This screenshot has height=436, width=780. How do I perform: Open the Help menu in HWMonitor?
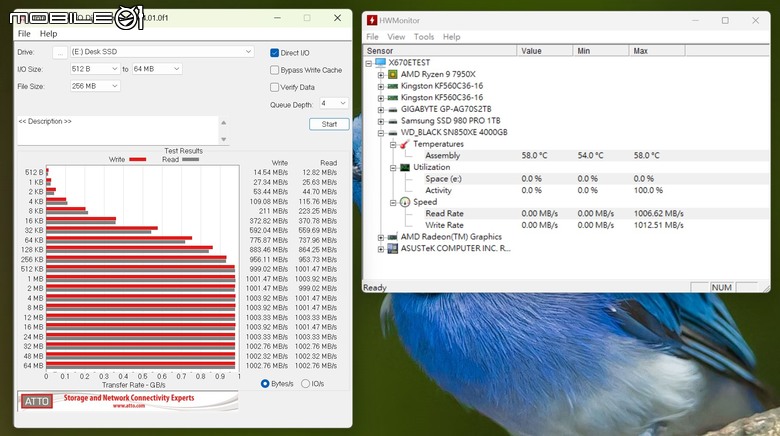451,37
